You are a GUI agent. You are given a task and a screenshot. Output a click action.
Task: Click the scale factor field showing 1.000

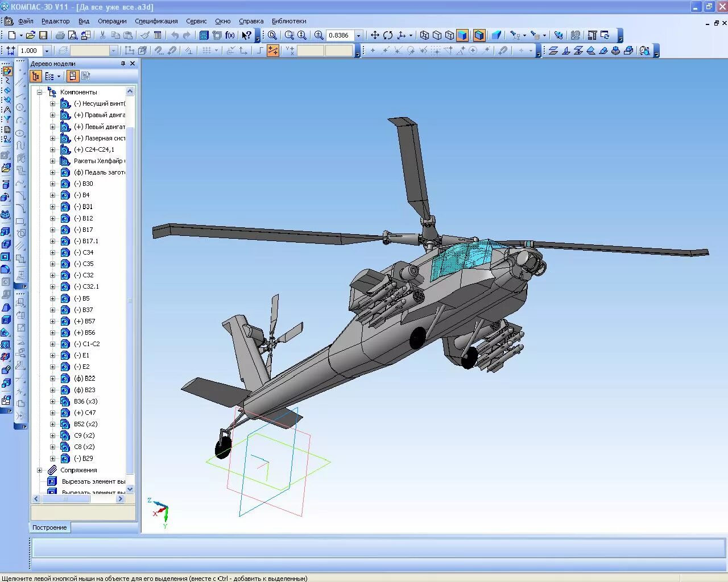(x=31, y=51)
